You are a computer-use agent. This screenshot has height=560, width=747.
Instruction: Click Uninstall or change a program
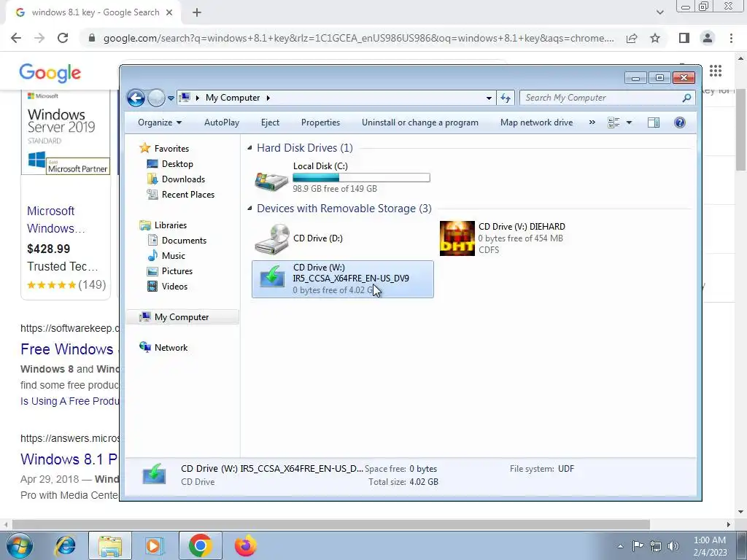point(419,122)
